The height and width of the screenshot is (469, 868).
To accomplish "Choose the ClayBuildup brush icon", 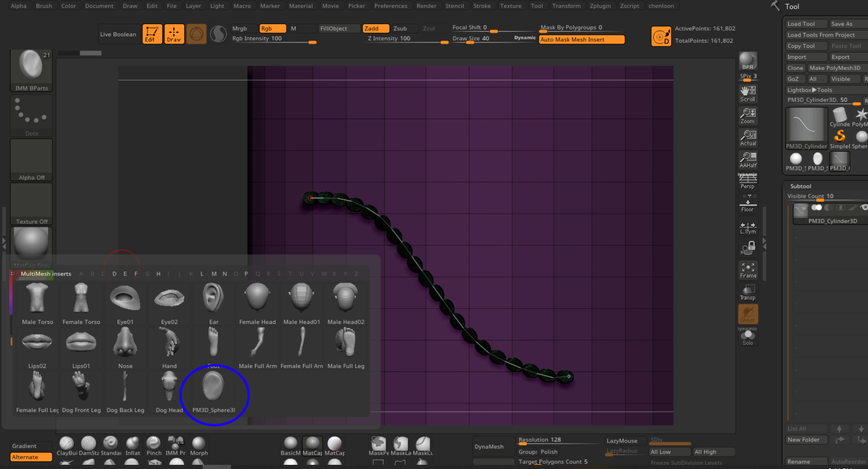I will [x=66, y=445].
